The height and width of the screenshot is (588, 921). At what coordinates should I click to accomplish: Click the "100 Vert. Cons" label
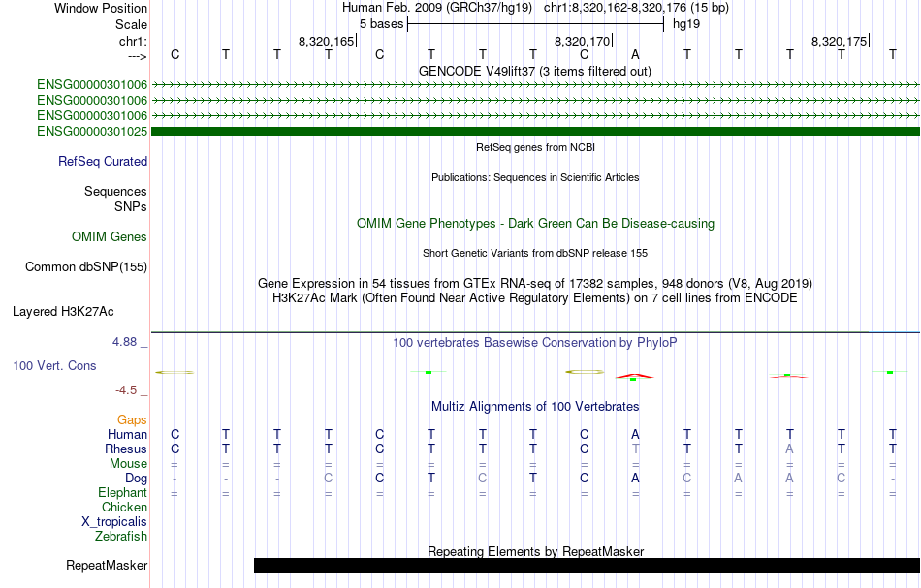[54, 365]
